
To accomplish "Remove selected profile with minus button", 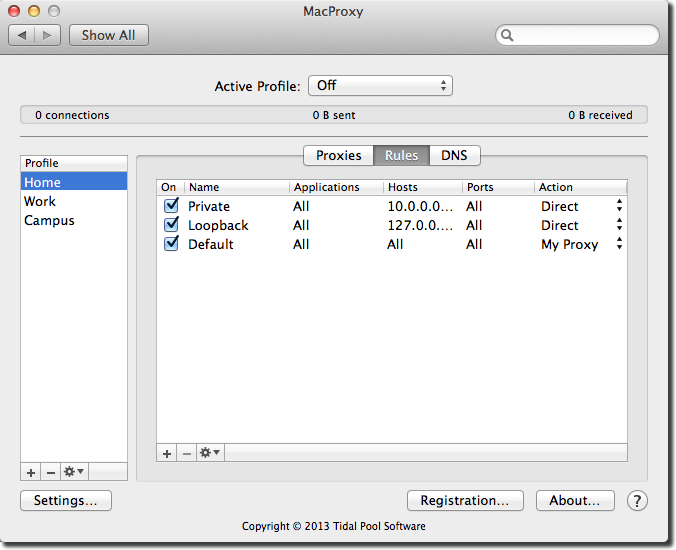I will tap(50, 472).
